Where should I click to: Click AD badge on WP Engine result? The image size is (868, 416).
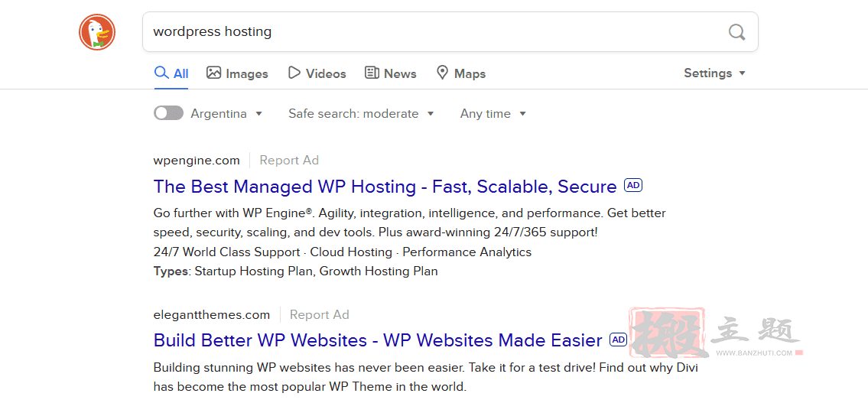[x=633, y=185]
